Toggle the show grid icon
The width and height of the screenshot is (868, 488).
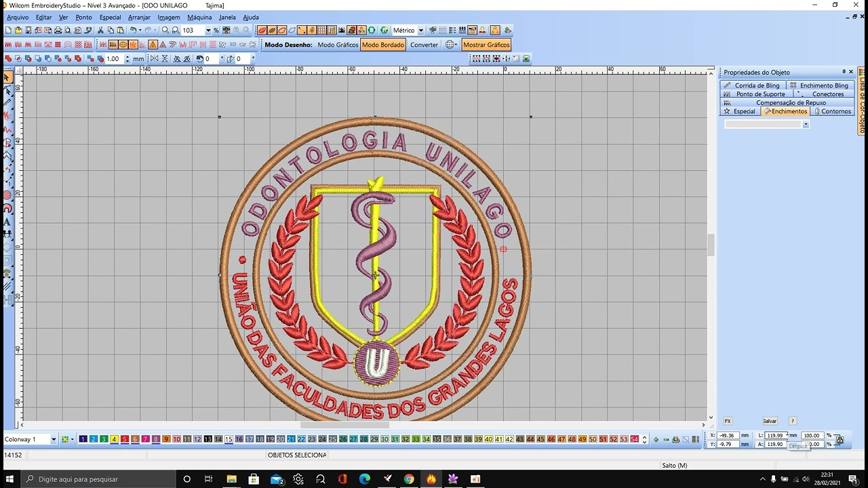tap(322, 30)
